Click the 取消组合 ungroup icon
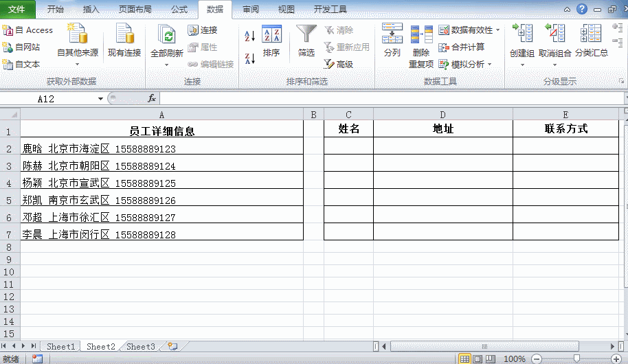 pos(554,34)
